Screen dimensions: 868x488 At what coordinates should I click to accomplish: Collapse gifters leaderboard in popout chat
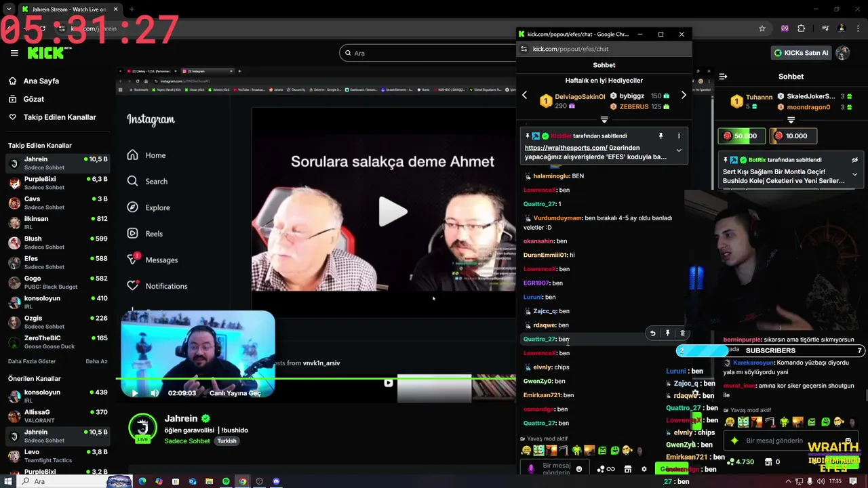click(604, 120)
